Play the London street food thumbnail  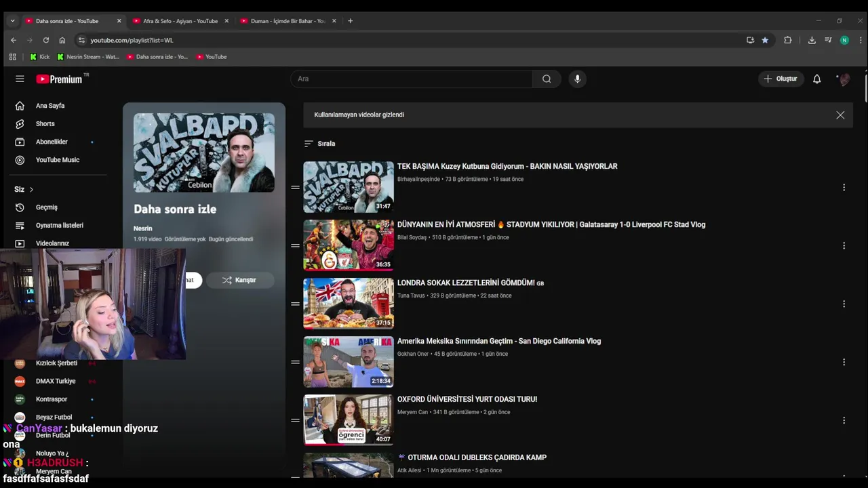tap(349, 304)
